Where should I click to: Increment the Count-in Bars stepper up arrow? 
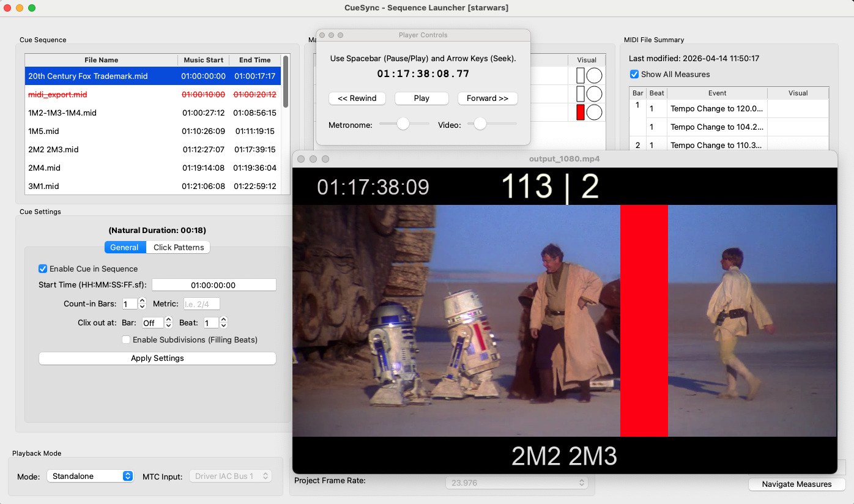(x=143, y=300)
